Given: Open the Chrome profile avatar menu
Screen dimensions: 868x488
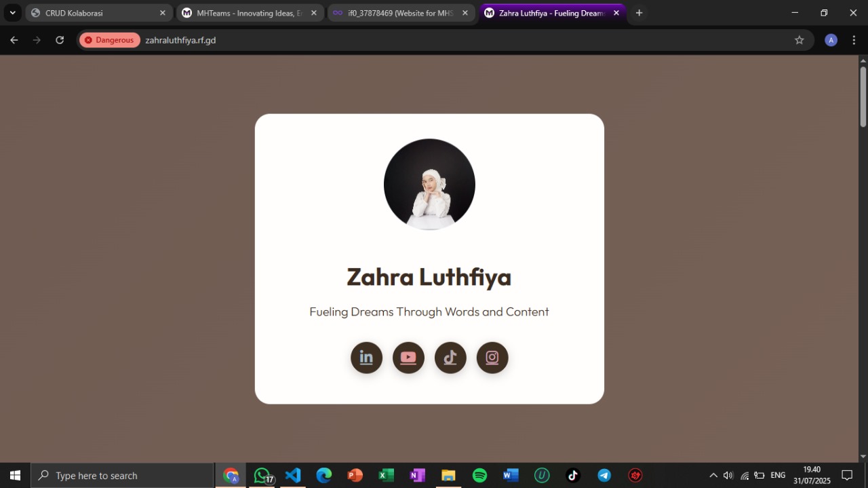Looking at the screenshot, I should pyautogui.click(x=831, y=40).
